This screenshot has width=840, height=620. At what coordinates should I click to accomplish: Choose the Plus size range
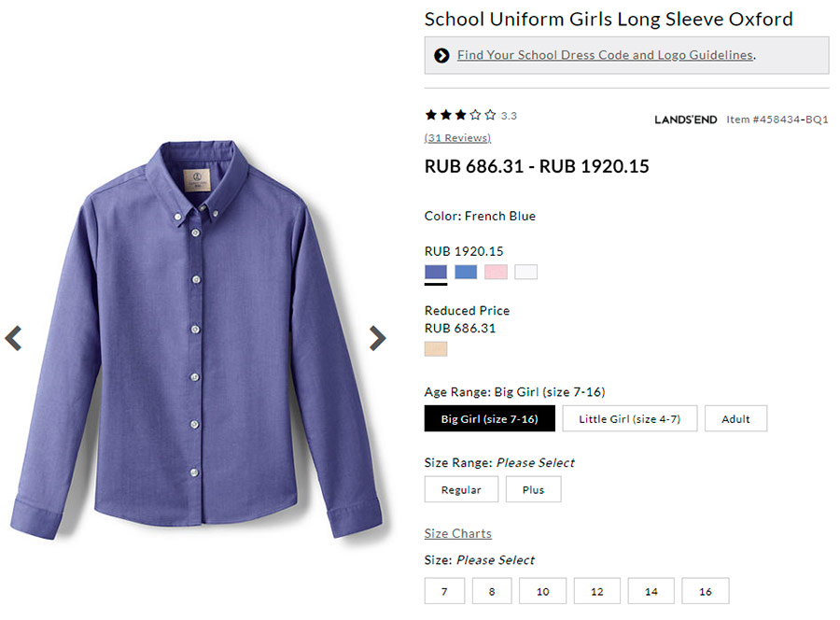click(533, 488)
